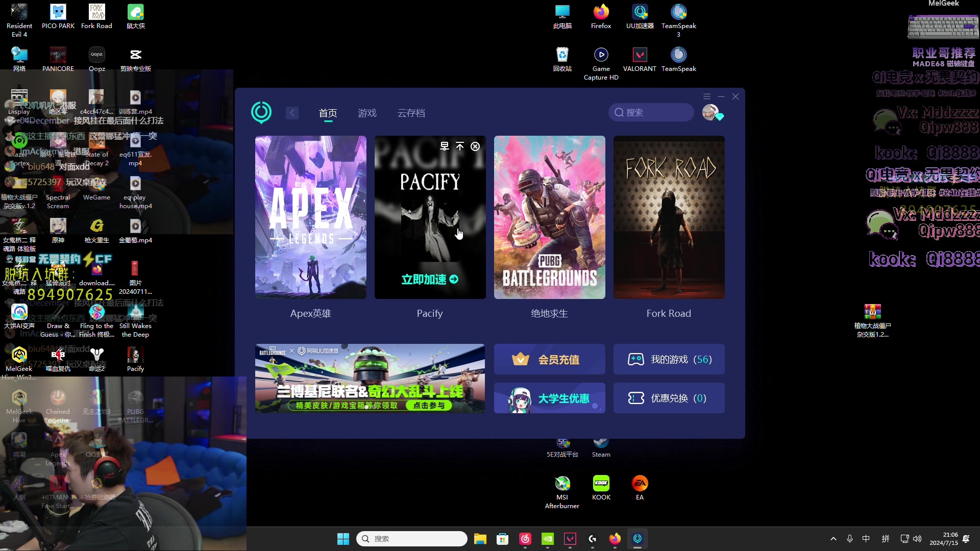The image size is (980, 551).
Task: Select the Apex英雄 game card
Action: (x=311, y=217)
